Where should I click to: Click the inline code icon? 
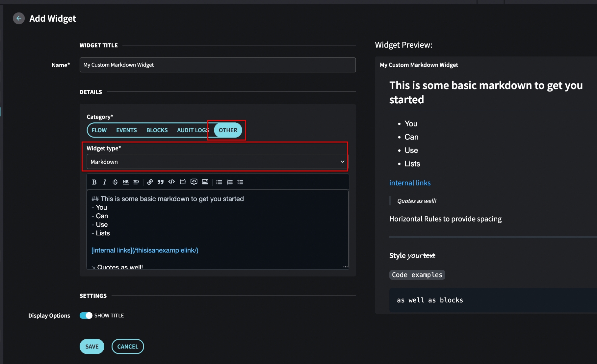[171, 182]
